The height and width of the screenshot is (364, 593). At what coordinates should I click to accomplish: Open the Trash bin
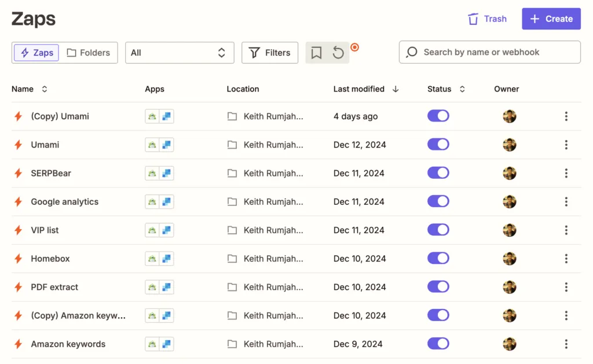[487, 19]
